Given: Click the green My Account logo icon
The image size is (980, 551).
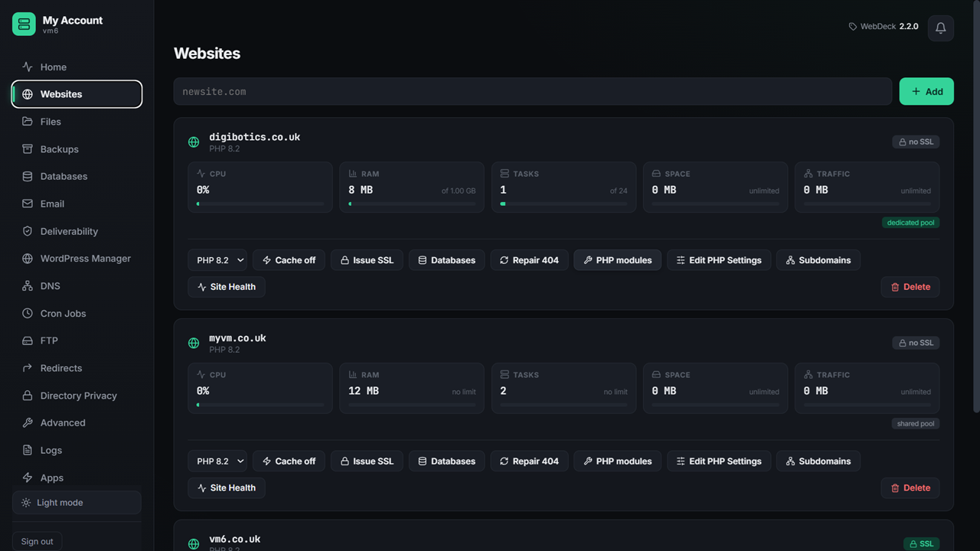Looking at the screenshot, I should pos(24,24).
